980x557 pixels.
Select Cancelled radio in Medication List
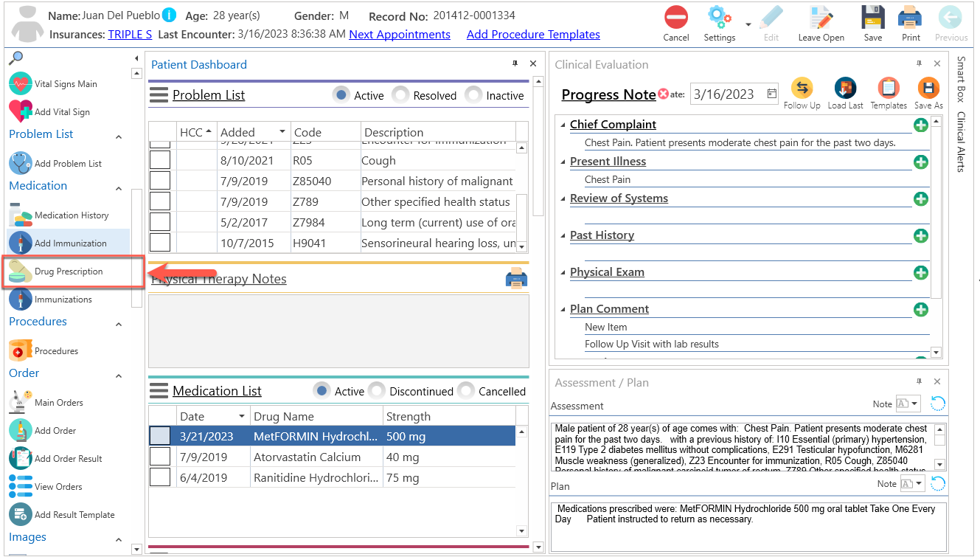click(466, 390)
